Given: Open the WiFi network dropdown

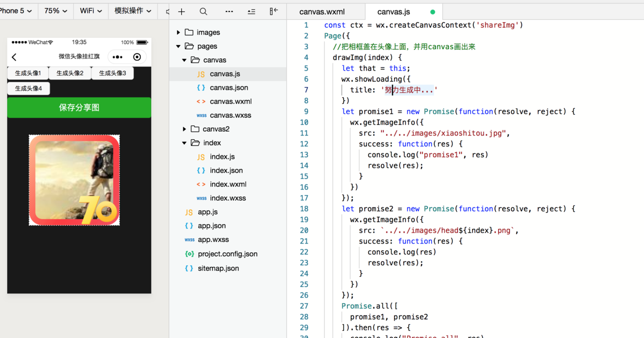Looking at the screenshot, I should click(x=91, y=11).
